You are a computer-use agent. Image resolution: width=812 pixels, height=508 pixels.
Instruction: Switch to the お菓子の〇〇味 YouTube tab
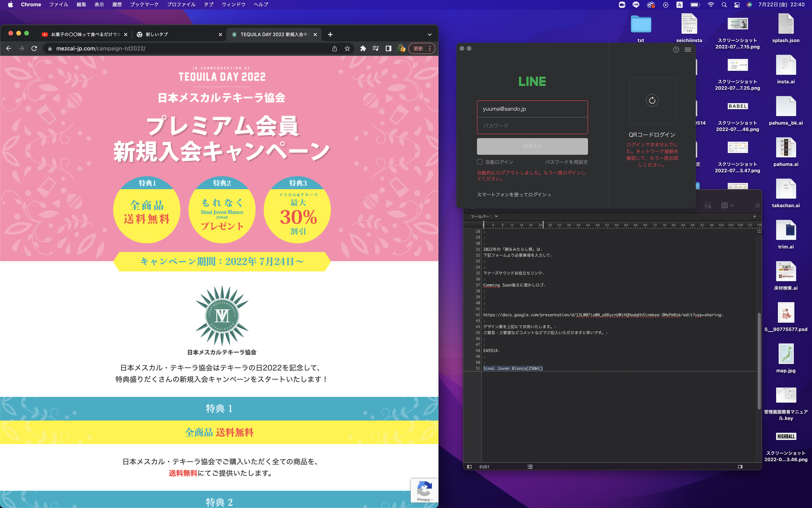click(85, 34)
